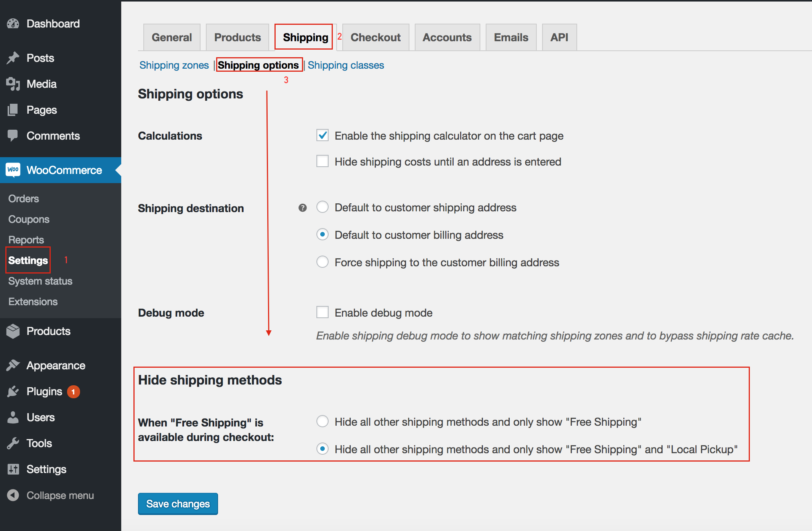The width and height of the screenshot is (812, 531).
Task: Click the Posts pushpin icon
Action: [13, 58]
